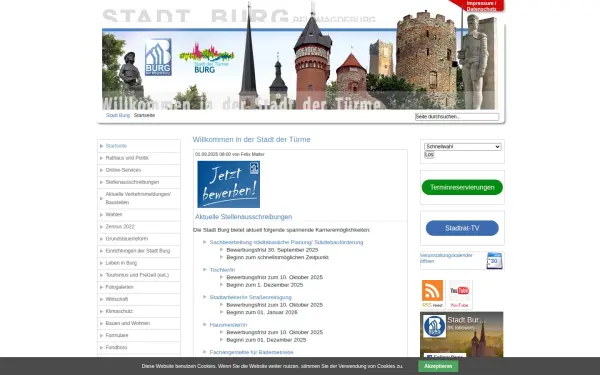This screenshot has height=375, width=600.
Task: Open Impressum / Datenschutz corner link
Action: coord(481,6)
